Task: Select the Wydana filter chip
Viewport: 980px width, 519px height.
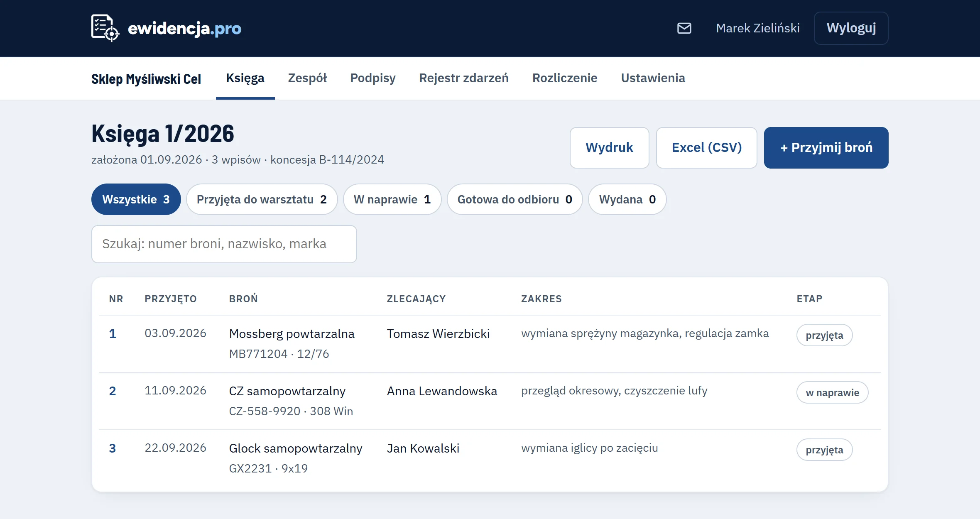Action: click(627, 199)
